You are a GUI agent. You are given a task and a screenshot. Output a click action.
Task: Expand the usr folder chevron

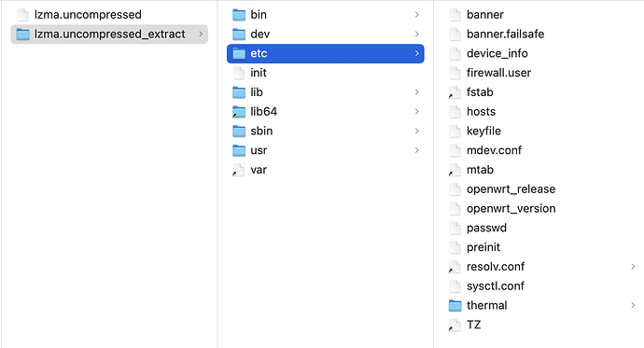[x=417, y=150]
